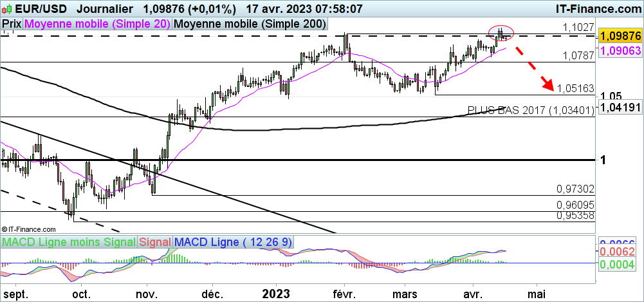The height and width of the screenshot is (302, 644).
Task: Toggle the MACD Ligne moins Signal legend
Action: pos(69,242)
